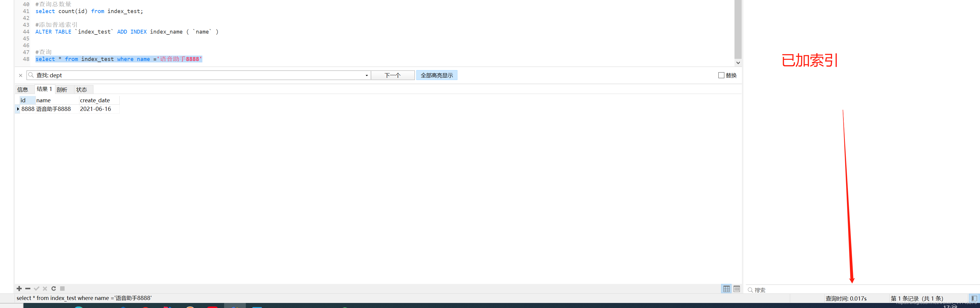Viewport: 980px width, 308px height.
Task: Switch to grid view icon
Action: pos(727,289)
